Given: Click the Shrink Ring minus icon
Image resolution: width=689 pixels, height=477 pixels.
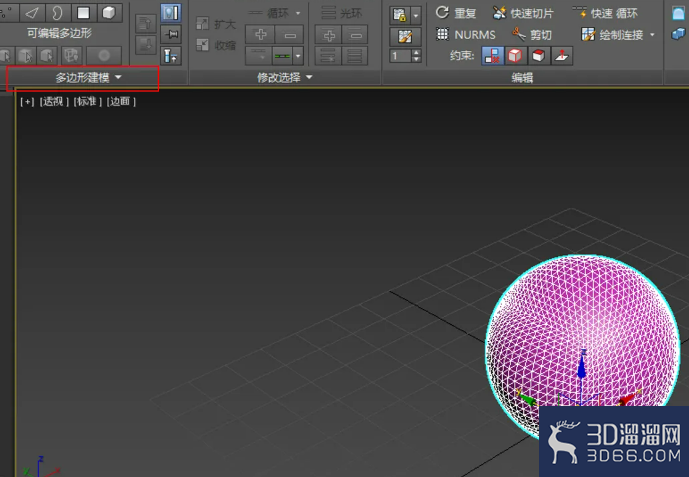Looking at the screenshot, I should (x=355, y=34).
